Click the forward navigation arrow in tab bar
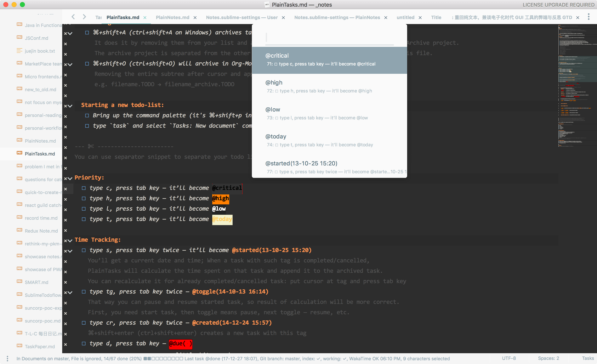The height and width of the screenshot is (364, 597). click(x=84, y=17)
